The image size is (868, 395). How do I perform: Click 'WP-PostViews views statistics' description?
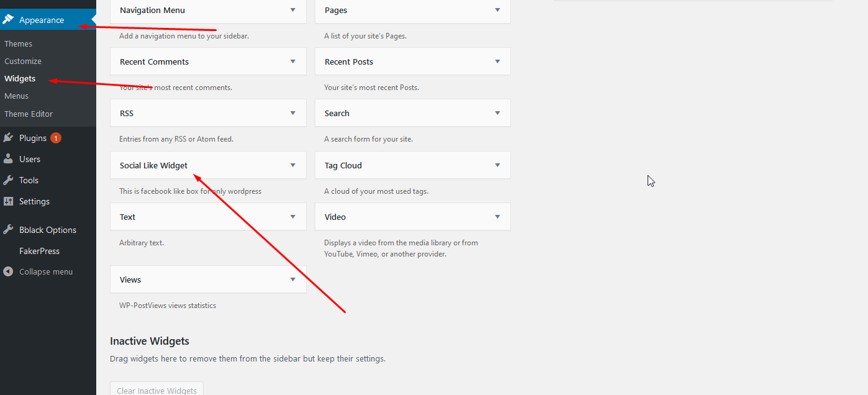point(168,306)
